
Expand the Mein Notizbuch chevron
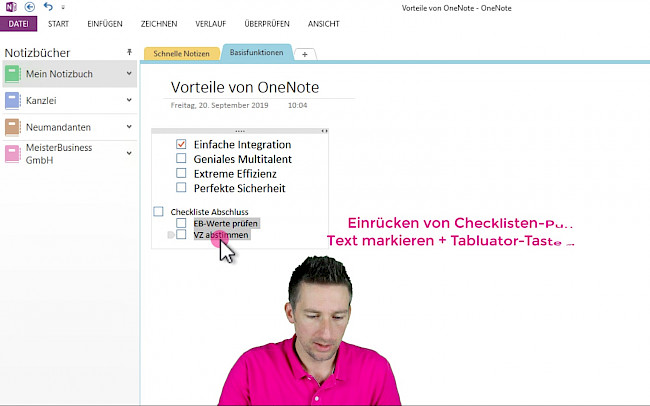(129, 73)
